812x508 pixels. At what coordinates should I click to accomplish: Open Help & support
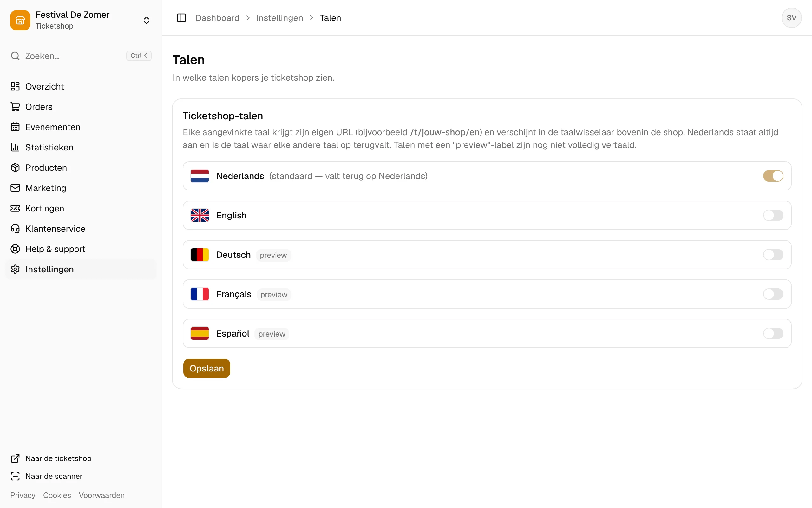pos(81,249)
